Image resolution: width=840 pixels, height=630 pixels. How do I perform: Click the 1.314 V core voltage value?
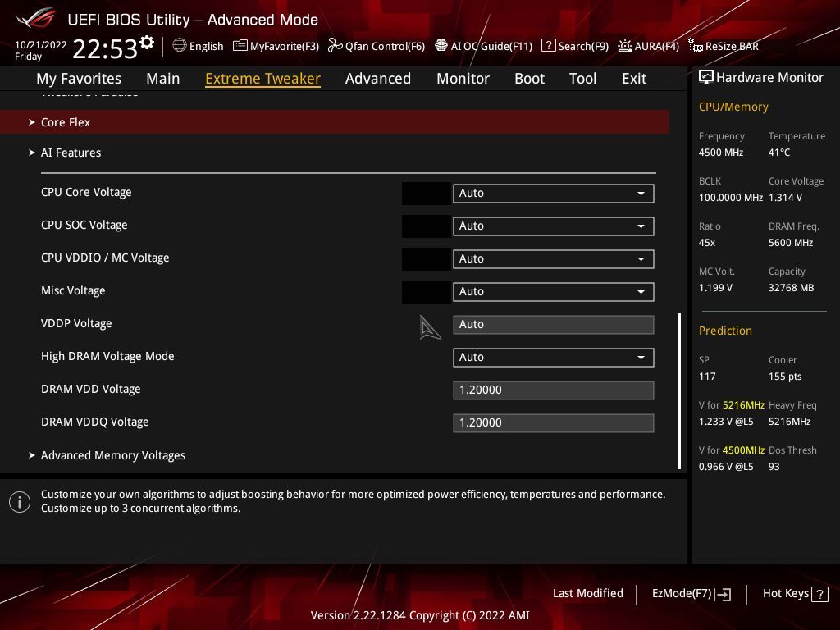click(x=785, y=198)
